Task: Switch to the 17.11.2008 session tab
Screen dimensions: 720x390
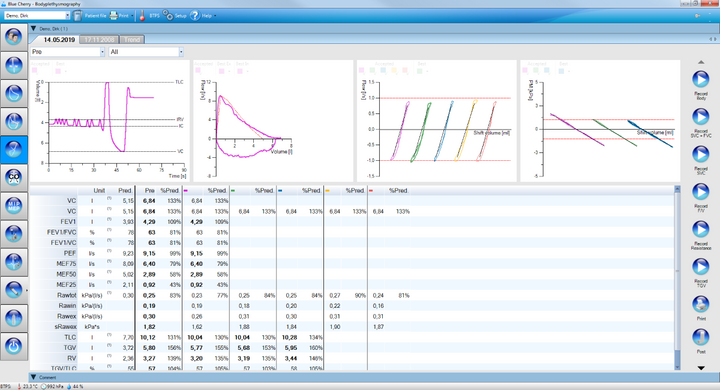Action: tap(99, 40)
